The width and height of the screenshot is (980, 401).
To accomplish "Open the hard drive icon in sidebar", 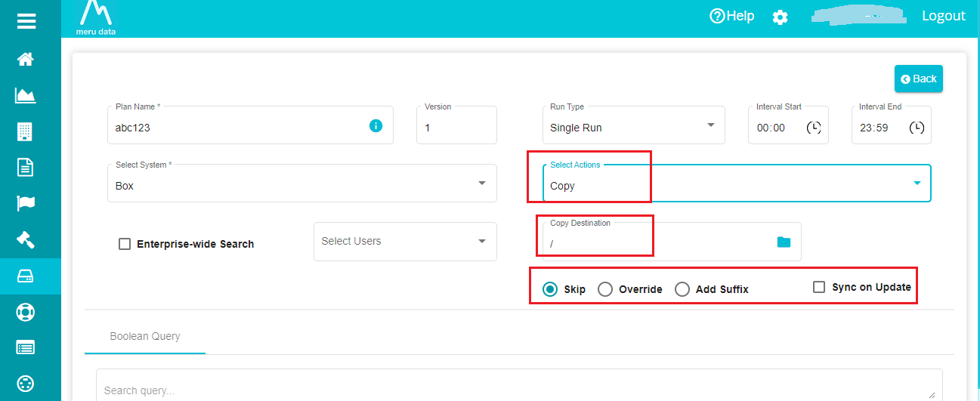I will click(26, 276).
